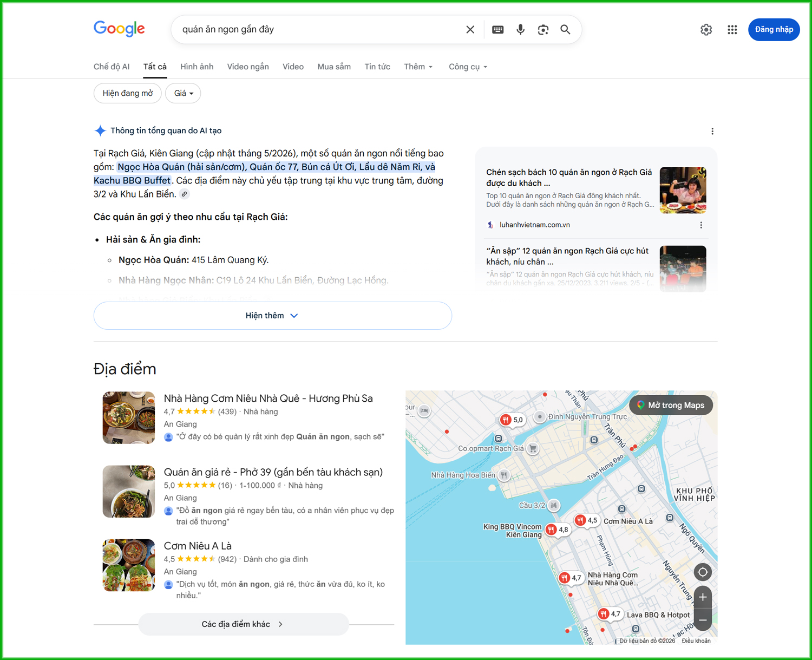Image resolution: width=812 pixels, height=660 pixels.
Task: Click the Phở 39 noodle bowl thumbnail
Action: pos(129,491)
